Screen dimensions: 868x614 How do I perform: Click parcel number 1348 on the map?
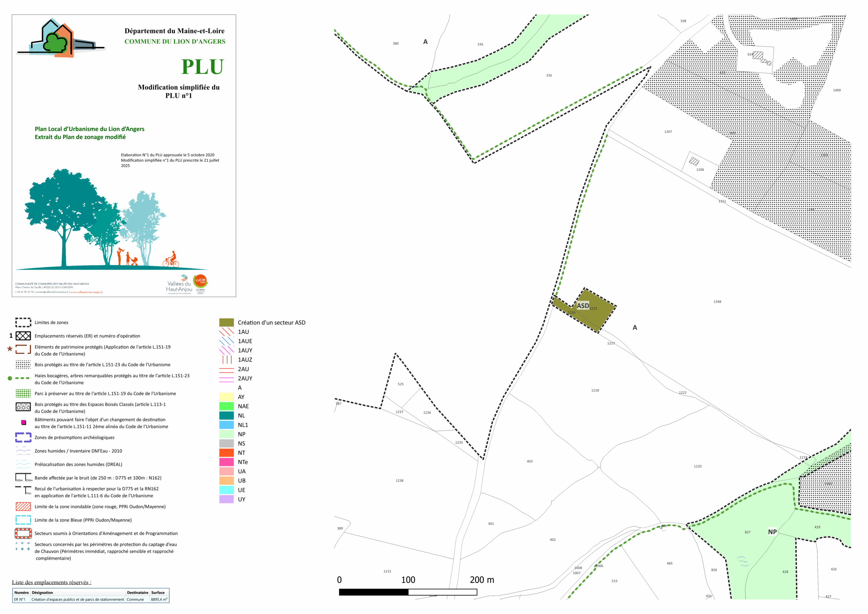click(717, 302)
